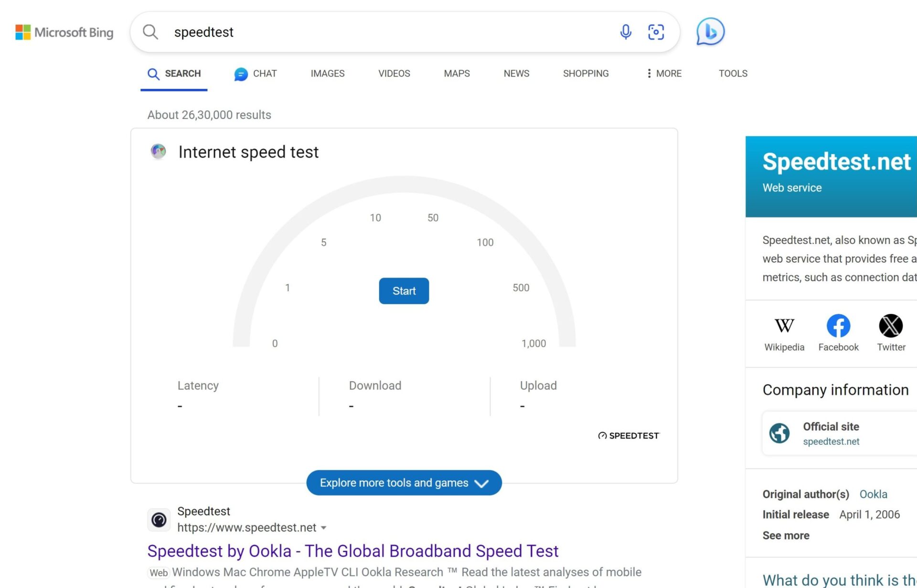
Task: Click inside the search query field
Action: (334, 32)
